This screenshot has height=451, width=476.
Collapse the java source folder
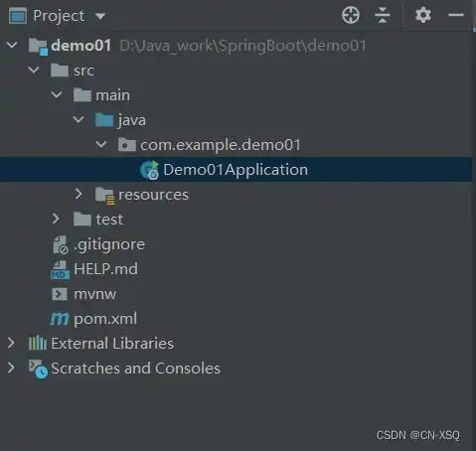(79, 119)
